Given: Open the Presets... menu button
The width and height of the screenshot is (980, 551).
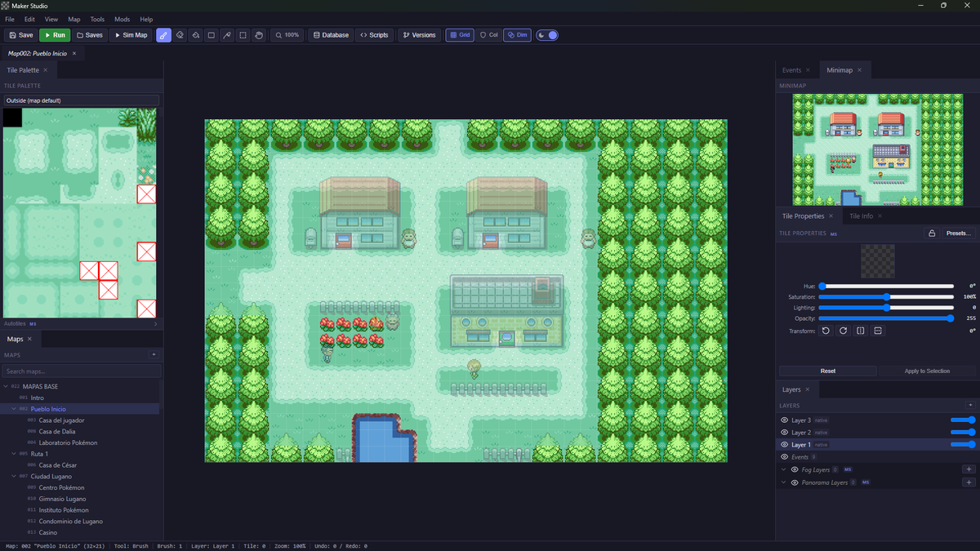Looking at the screenshot, I should [958, 233].
